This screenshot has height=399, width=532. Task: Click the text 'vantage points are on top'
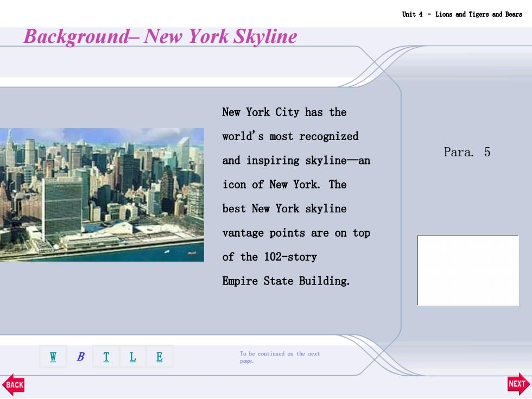pyautogui.click(x=296, y=233)
